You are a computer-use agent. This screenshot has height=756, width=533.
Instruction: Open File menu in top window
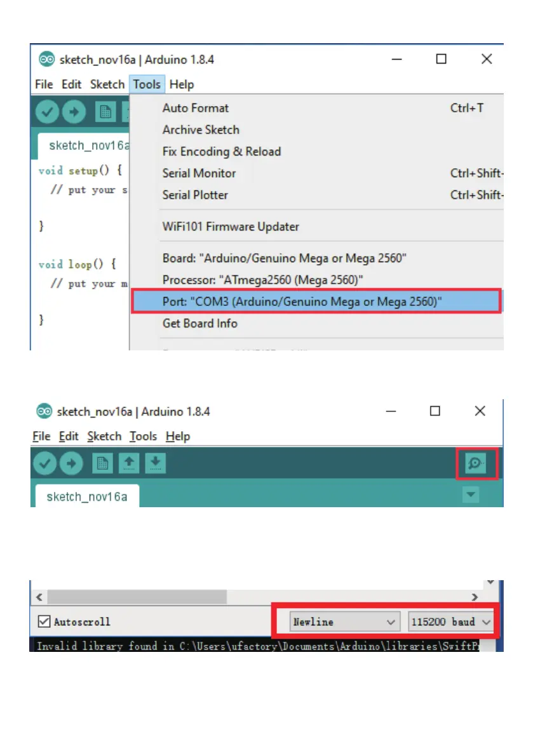[x=44, y=84]
